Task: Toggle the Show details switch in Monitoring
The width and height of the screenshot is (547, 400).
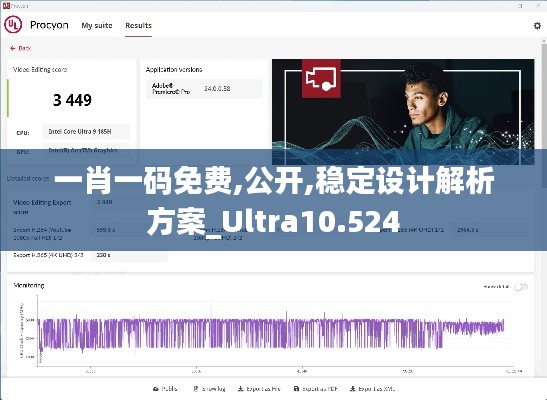Action: coord(521,287)
